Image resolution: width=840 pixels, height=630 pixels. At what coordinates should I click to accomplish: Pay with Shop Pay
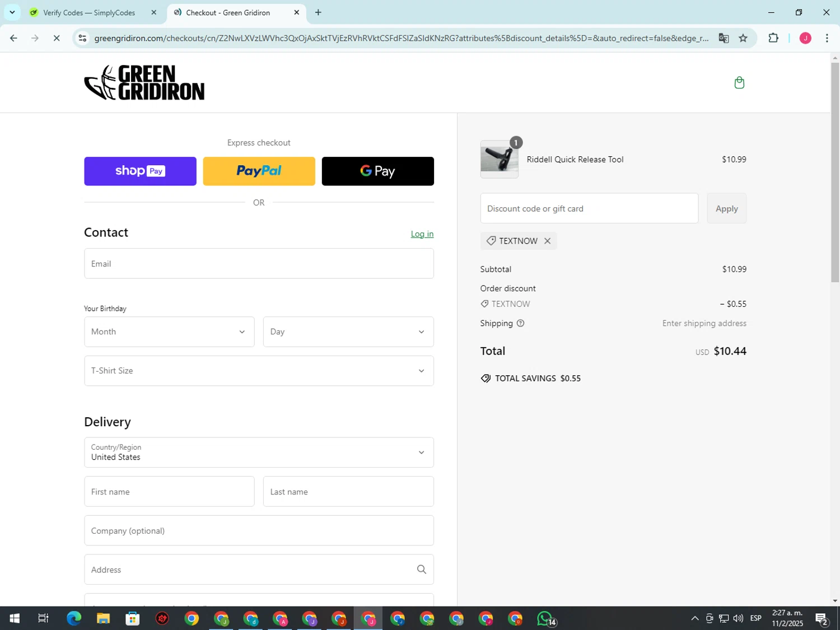tap(140, 171)
